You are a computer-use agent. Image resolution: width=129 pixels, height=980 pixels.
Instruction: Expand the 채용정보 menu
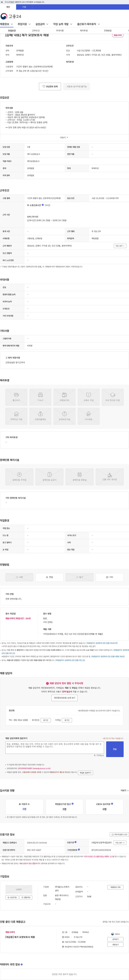click(x=6, y=24)
